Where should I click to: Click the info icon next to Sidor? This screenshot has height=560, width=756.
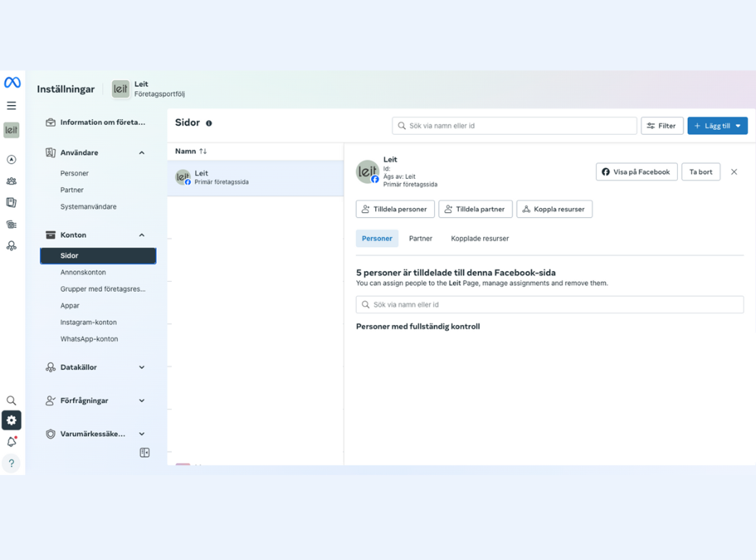(x=209, y=123)
